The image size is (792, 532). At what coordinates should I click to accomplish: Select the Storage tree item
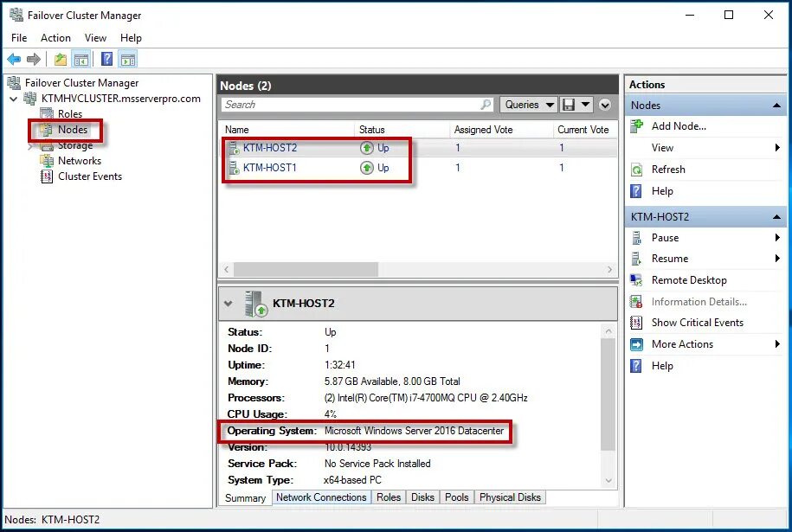click(75, 145)
